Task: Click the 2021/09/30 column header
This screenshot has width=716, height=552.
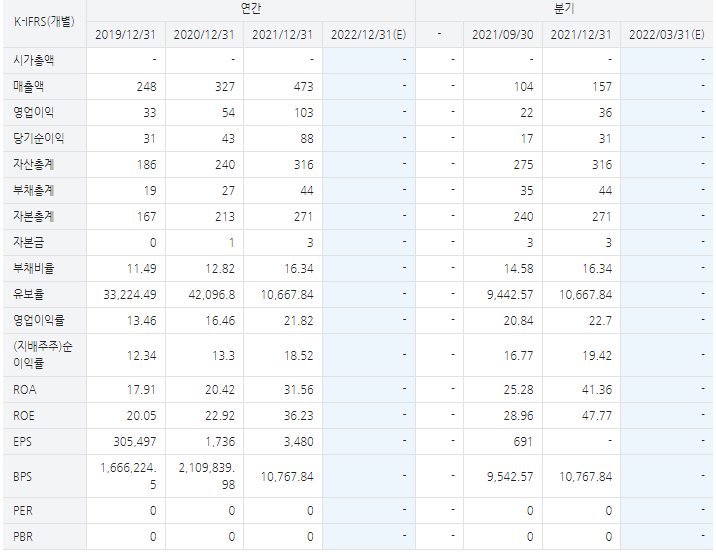Action: pos(502,35)
